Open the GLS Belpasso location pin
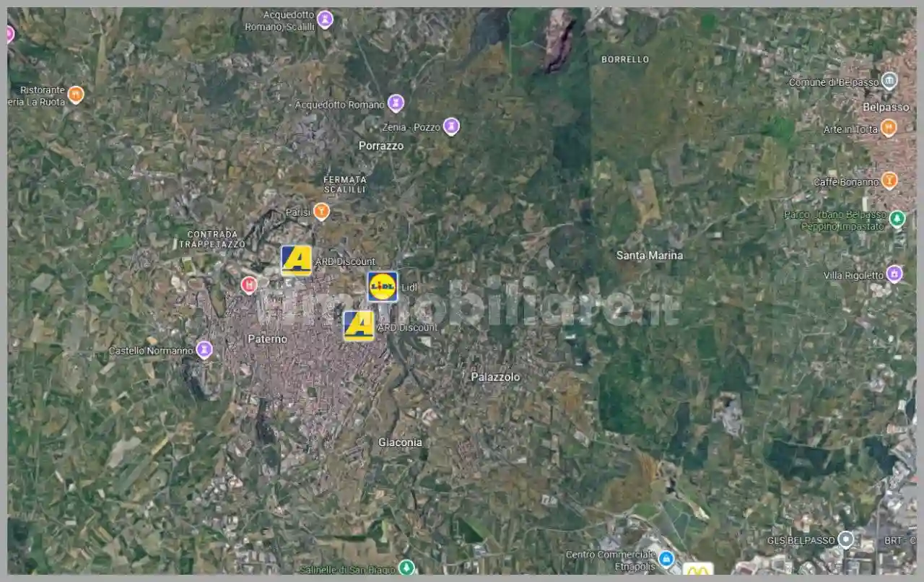The width and height of the screenshot is (924, 582). pos(845,539)
